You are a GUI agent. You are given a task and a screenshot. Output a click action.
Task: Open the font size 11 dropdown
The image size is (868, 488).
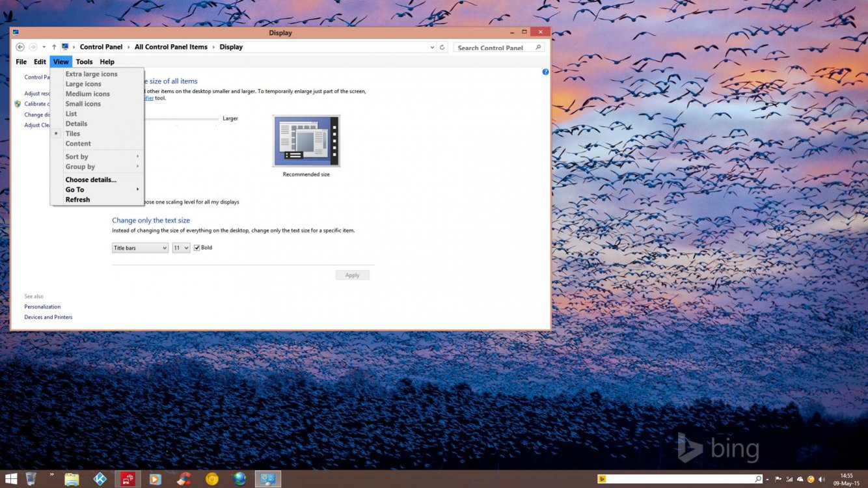(181, 248)
